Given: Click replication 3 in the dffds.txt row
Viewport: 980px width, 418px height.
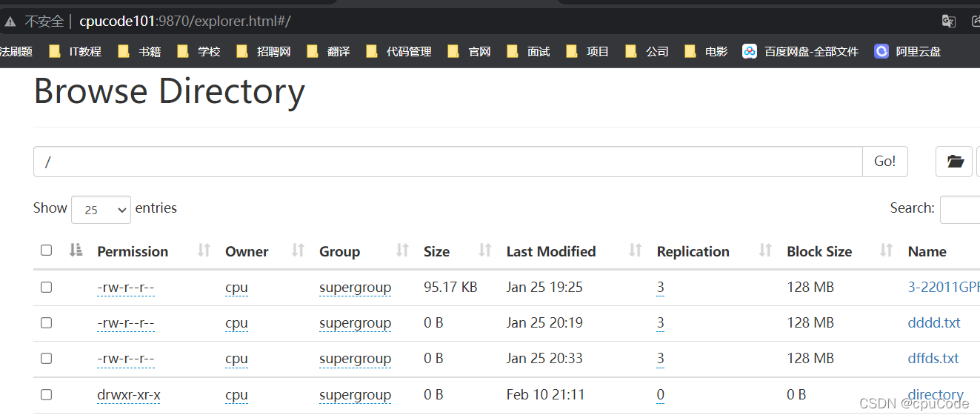Looking at the screenshot, I should click(x=661, y=358).
